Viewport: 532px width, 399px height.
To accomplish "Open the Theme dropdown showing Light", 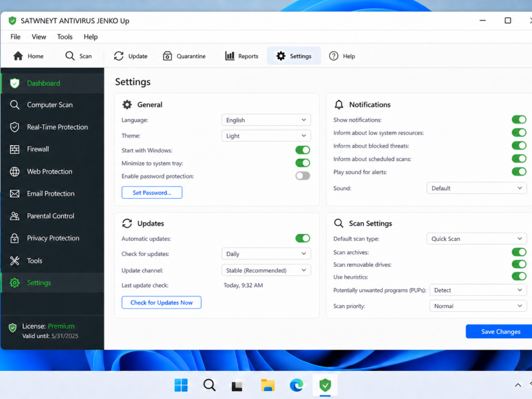I will pyautogui.click(x=266, y=136).
